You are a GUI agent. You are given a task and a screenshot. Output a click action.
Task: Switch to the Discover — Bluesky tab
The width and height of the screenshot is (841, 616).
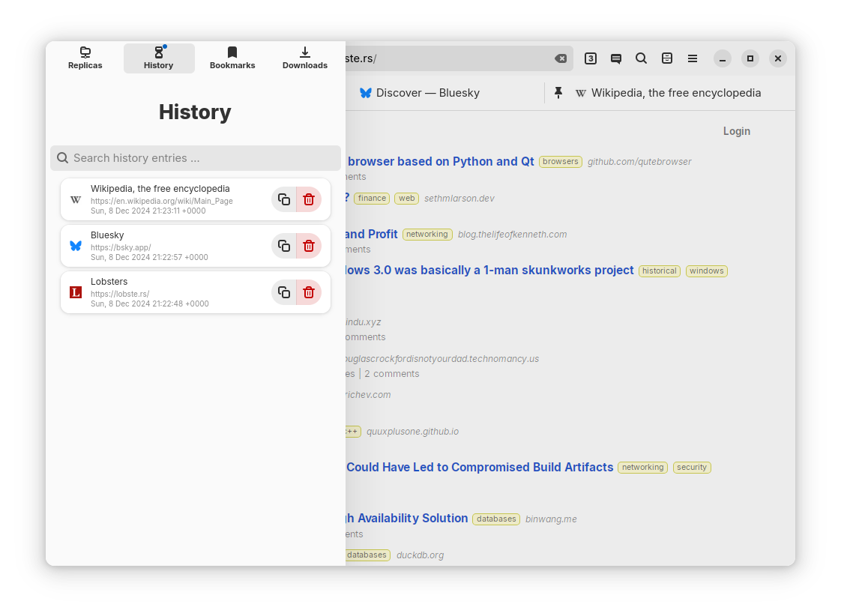point(420,93)
